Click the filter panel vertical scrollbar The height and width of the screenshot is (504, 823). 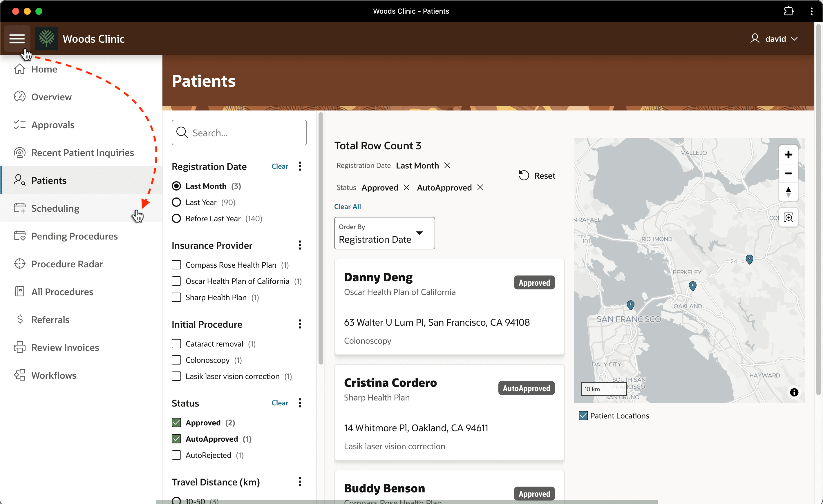pos(321,239)
